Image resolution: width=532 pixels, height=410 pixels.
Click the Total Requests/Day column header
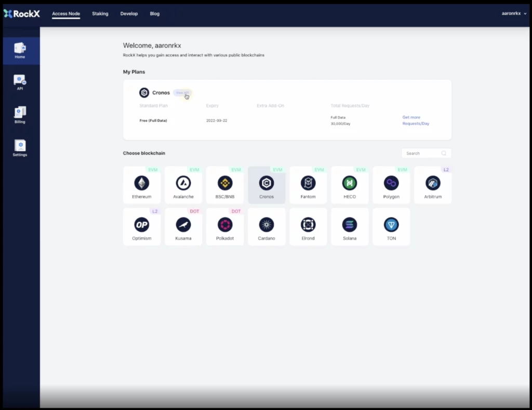(350, 106)
